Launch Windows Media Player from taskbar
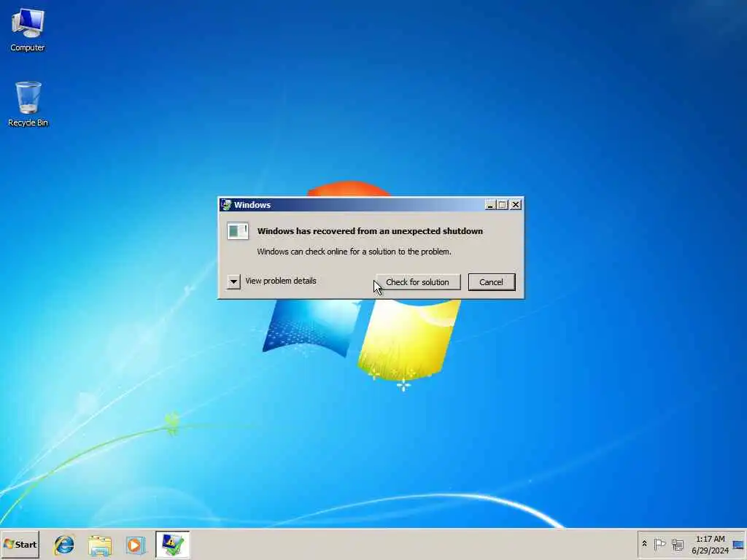747x560 pixels. coord(135,545)
